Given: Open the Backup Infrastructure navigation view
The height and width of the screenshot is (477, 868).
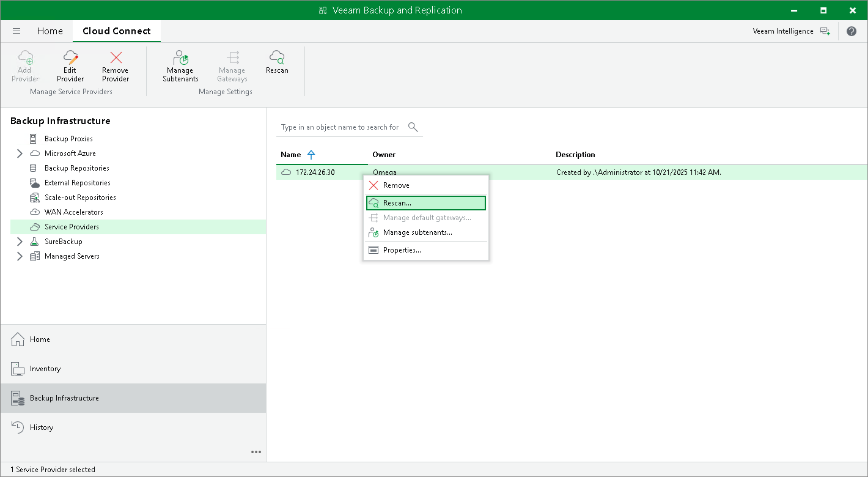Looking at the screenshot, I should click(133, 398).
